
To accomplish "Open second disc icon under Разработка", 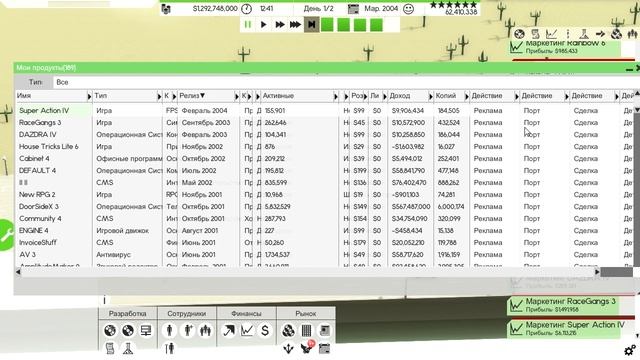I will pos(128,330).
